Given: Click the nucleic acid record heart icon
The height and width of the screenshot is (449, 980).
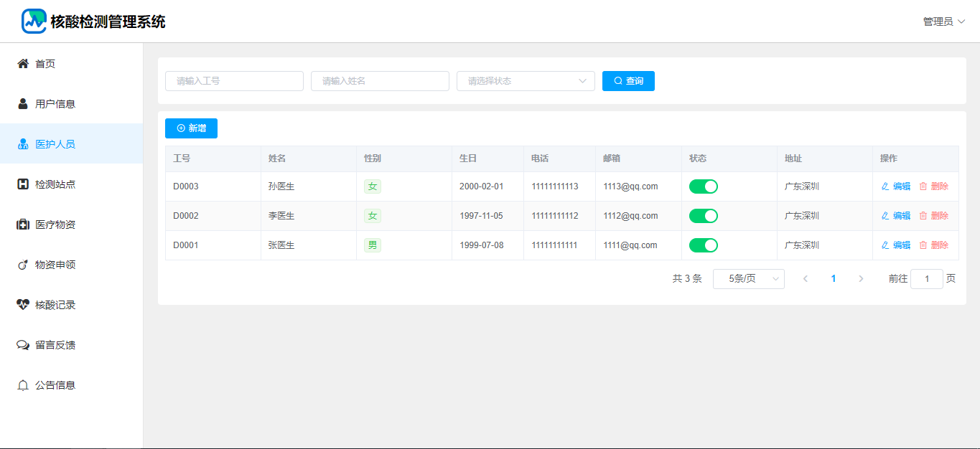Looking at the screenshot, I should coord(23,305).
